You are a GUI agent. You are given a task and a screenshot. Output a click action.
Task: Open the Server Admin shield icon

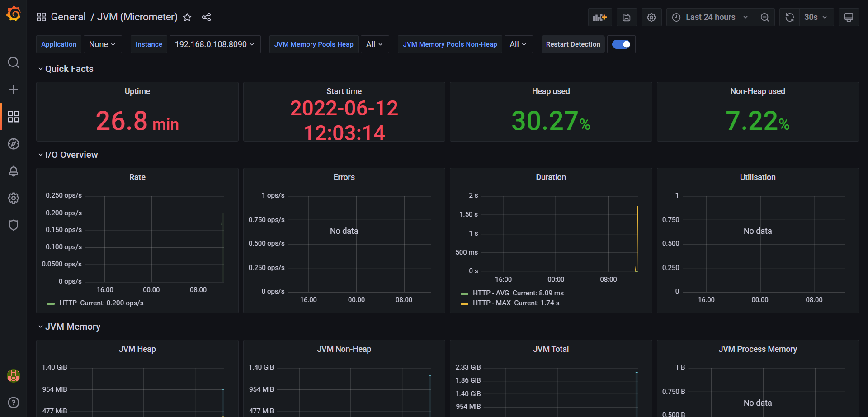(x=14, y=225)
